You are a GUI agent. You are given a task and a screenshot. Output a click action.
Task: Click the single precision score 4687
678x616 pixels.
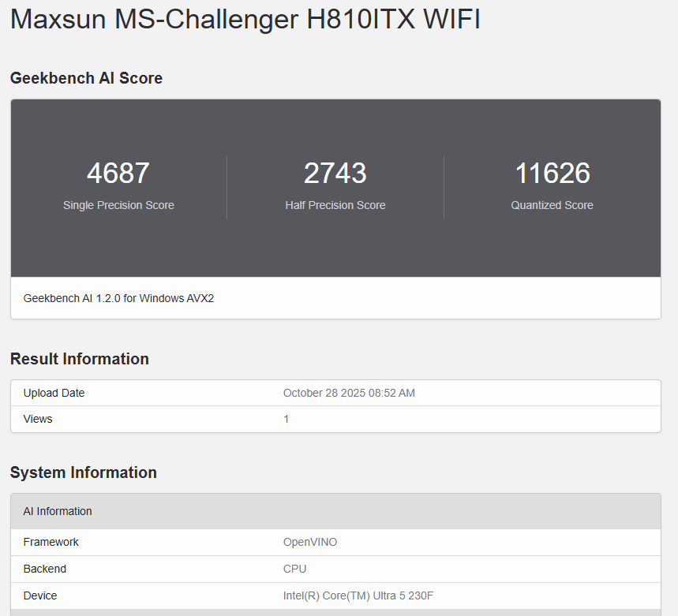point(118,174)
